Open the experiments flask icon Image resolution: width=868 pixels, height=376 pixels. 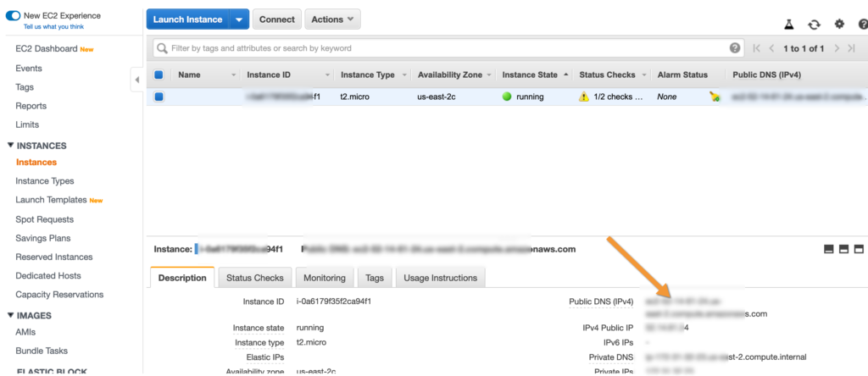789,25
